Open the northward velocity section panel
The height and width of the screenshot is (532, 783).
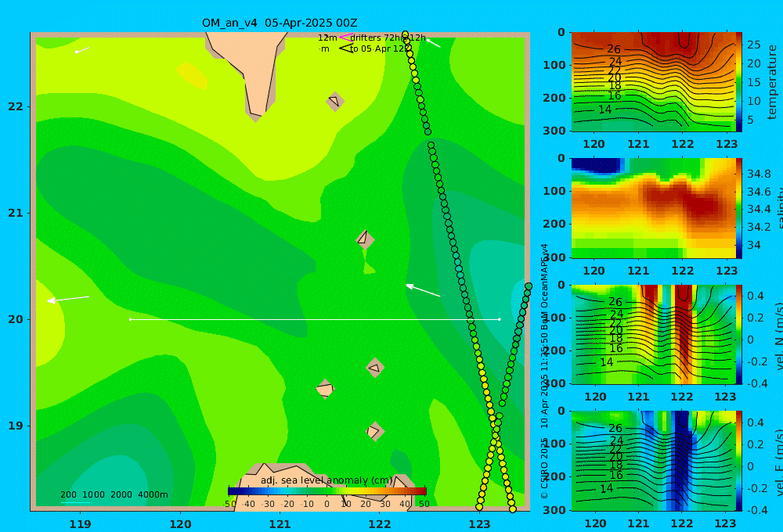654,335
